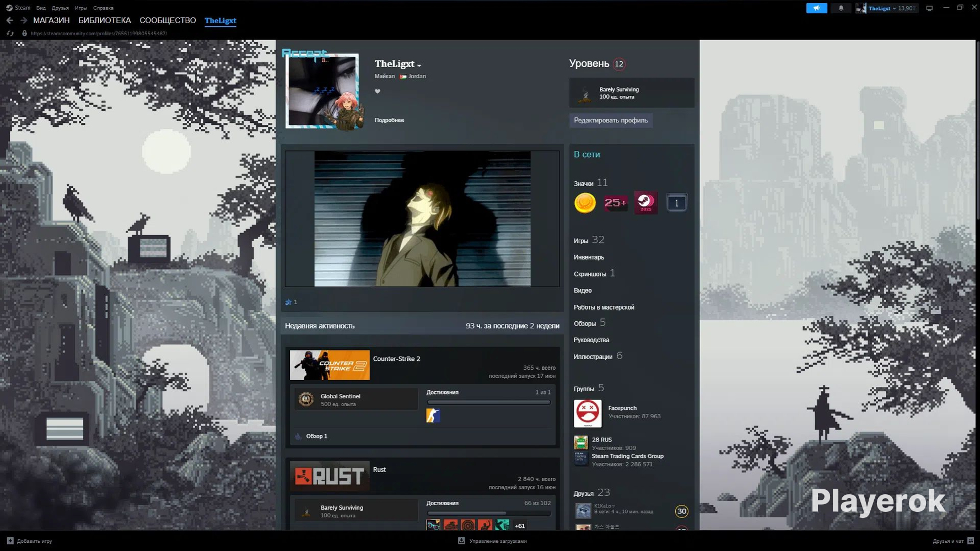Open the featured artwork showcase image

(422, 219)
